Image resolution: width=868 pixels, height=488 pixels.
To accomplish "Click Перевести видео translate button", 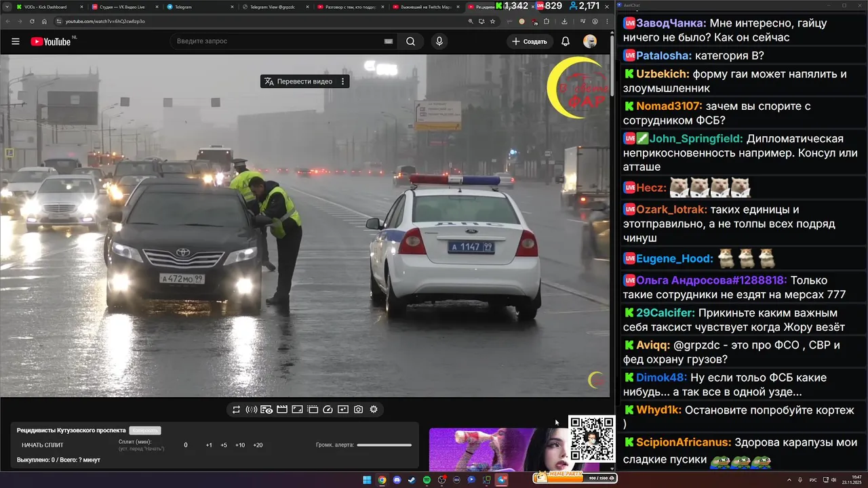I will [x=298, y=81].
